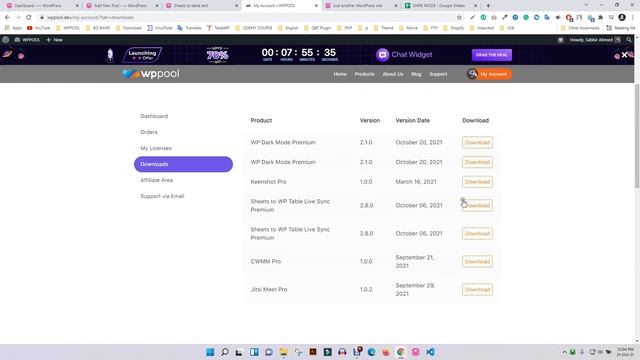
Task: Show hidden icons in the system tray
Action: (x=564, y=352)
